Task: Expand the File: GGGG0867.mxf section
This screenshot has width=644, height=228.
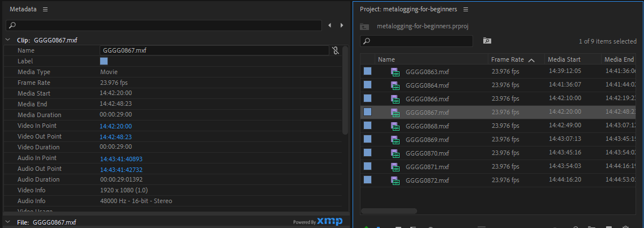Action: click(x=7, y=222)
